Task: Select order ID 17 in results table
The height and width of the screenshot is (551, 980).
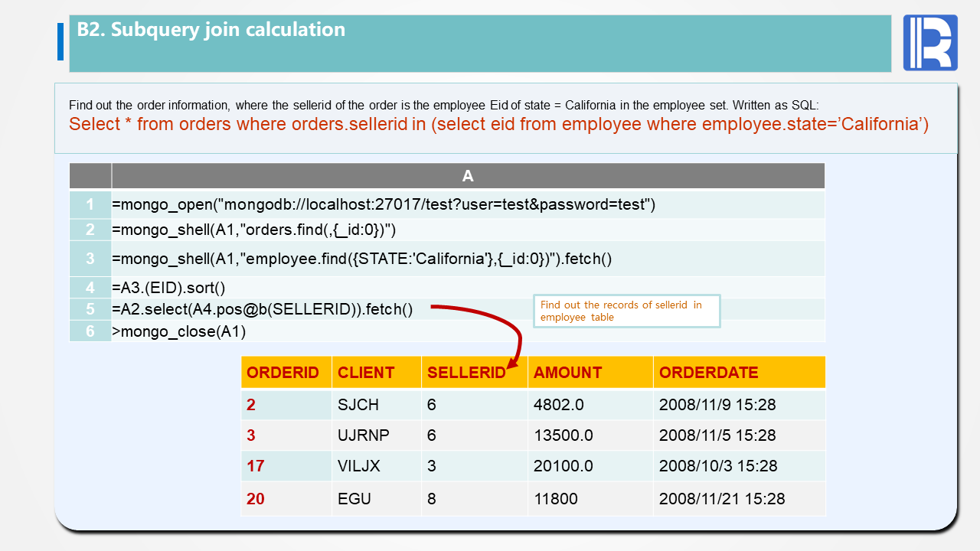Action: pyautogui.click(x=256, y=466)
